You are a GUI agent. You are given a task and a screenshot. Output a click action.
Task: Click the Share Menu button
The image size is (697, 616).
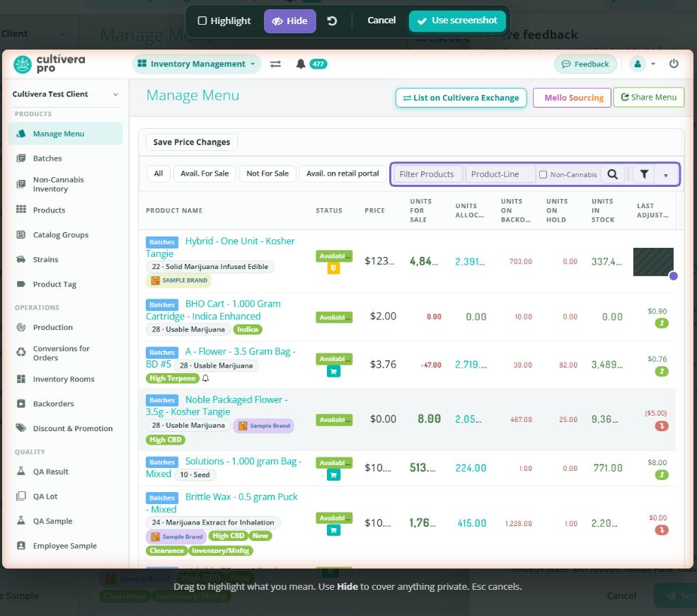649,98
